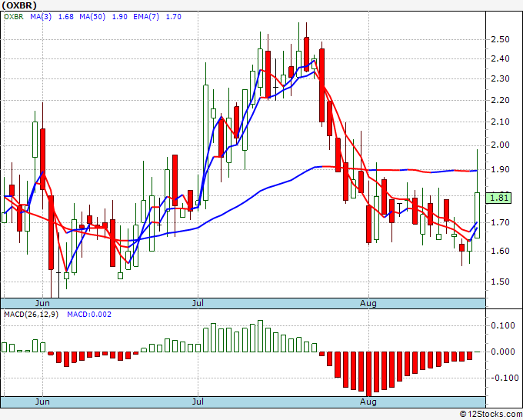Select the MA(3) value 1.68
The width and height of the screenshot is (523, 420).
click(x=65, y=17)
